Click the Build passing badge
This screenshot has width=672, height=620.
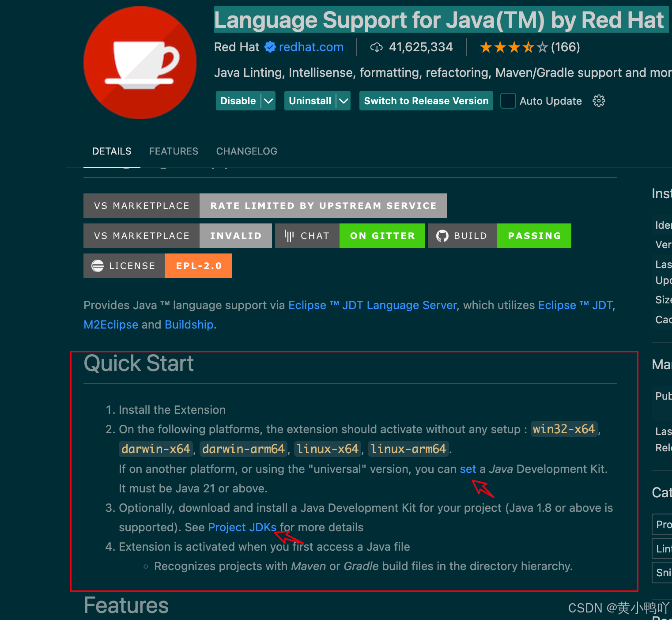click(500, 236)
